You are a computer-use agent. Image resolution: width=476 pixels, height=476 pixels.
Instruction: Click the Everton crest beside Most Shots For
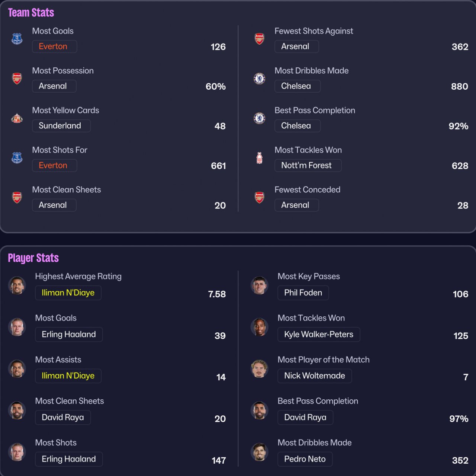tap(17, 158)
